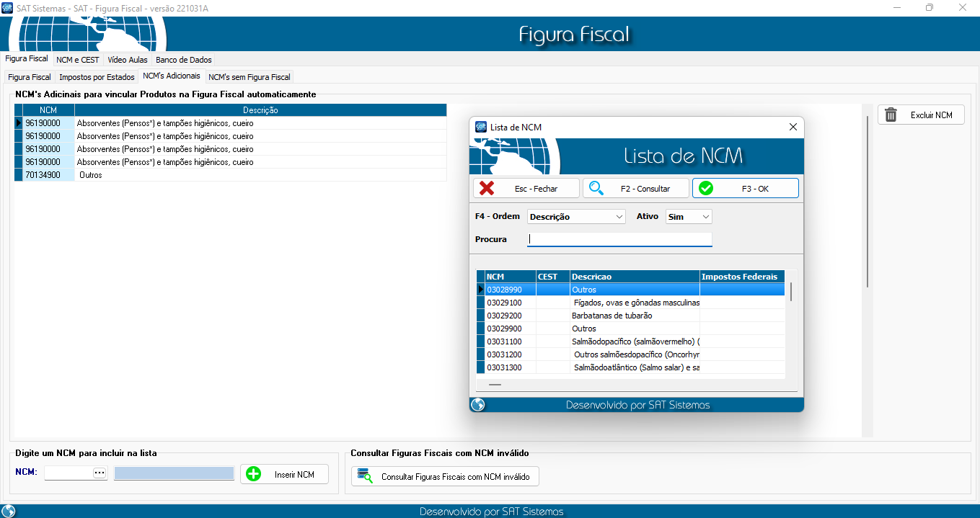Open the Impostos por Estados tab

pos(97,77)
